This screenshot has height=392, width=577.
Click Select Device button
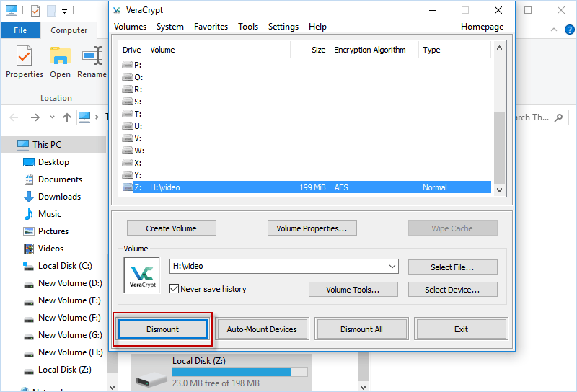tap(452, 290)
